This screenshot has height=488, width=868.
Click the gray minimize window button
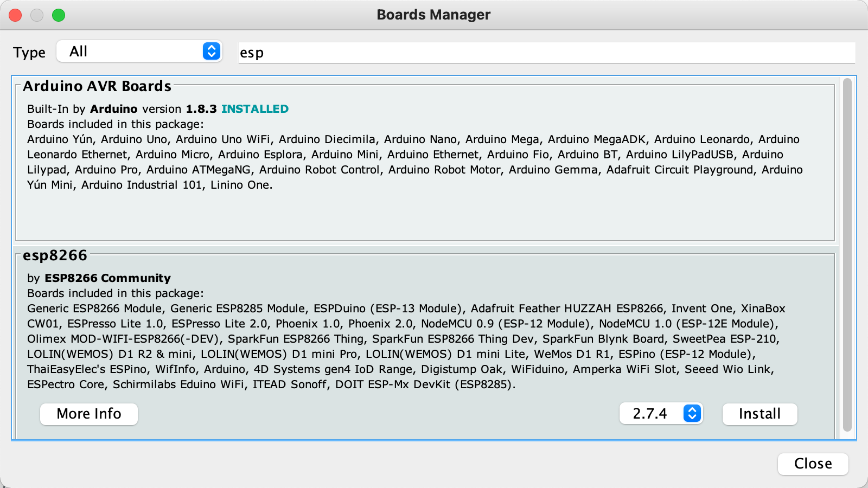pyautogui.click(x=37, y=15)
